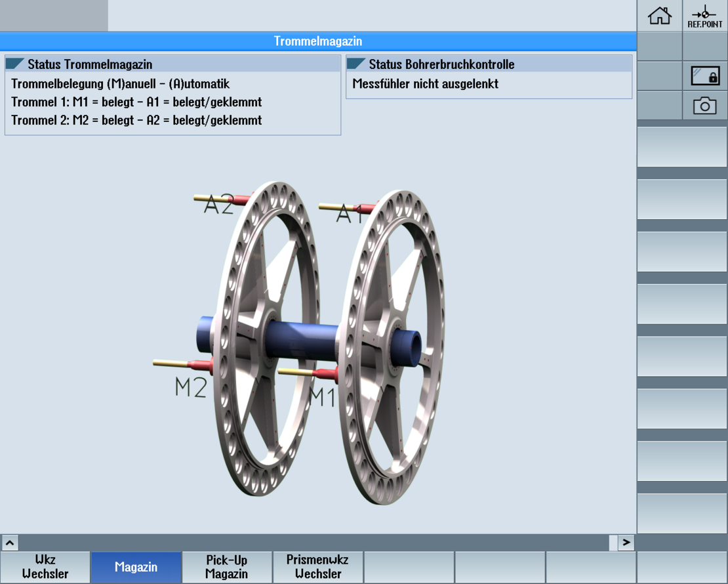The width and height of the screenshot is (728, 584).
Task: Select the A1 tool position label
Action: (349, 213)
